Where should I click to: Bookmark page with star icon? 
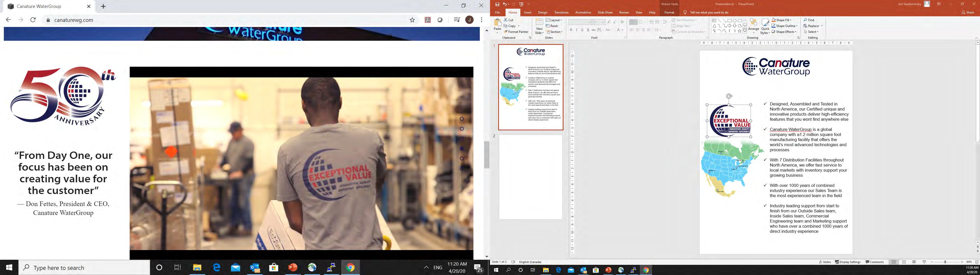tap(412, 20)
